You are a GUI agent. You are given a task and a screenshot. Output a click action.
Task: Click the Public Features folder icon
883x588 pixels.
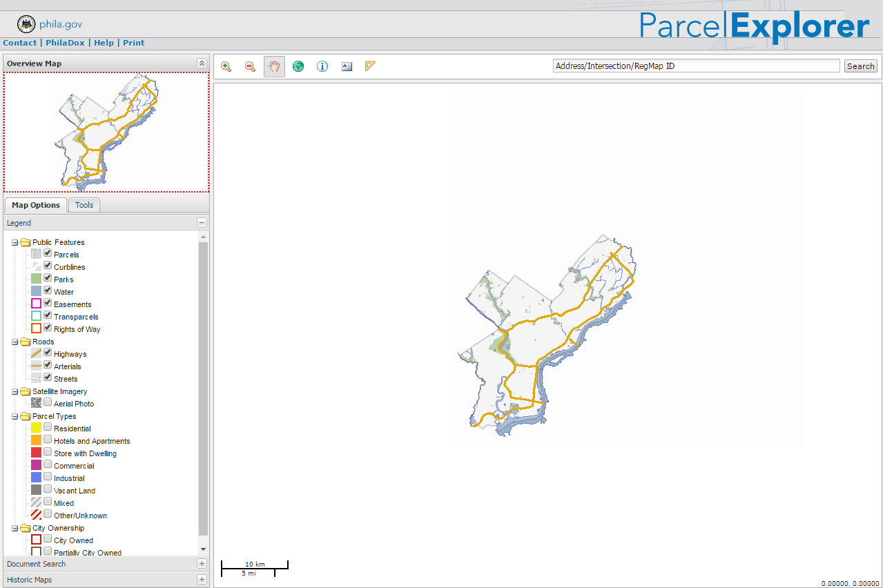coord(26,242)
